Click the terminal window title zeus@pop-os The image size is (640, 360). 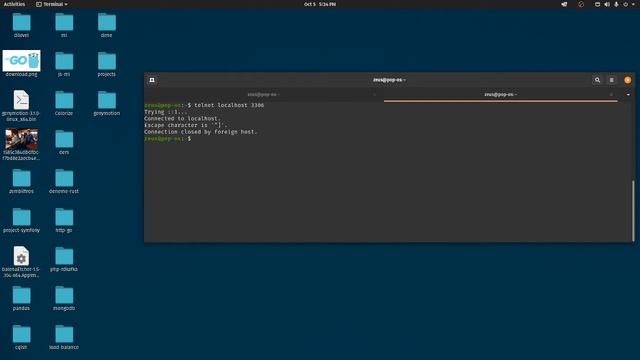click(x=389, y=80)
